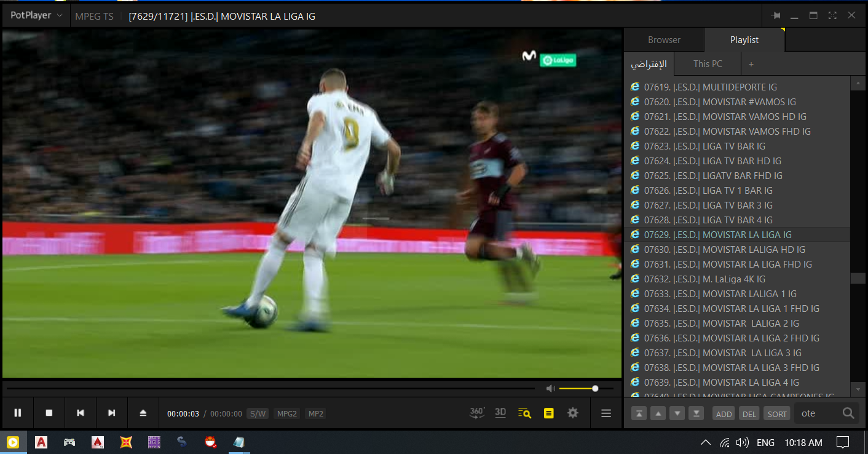
Task: Select 07630 MOVISTAR LALIGA HD IG
Action: click(737, 250)
